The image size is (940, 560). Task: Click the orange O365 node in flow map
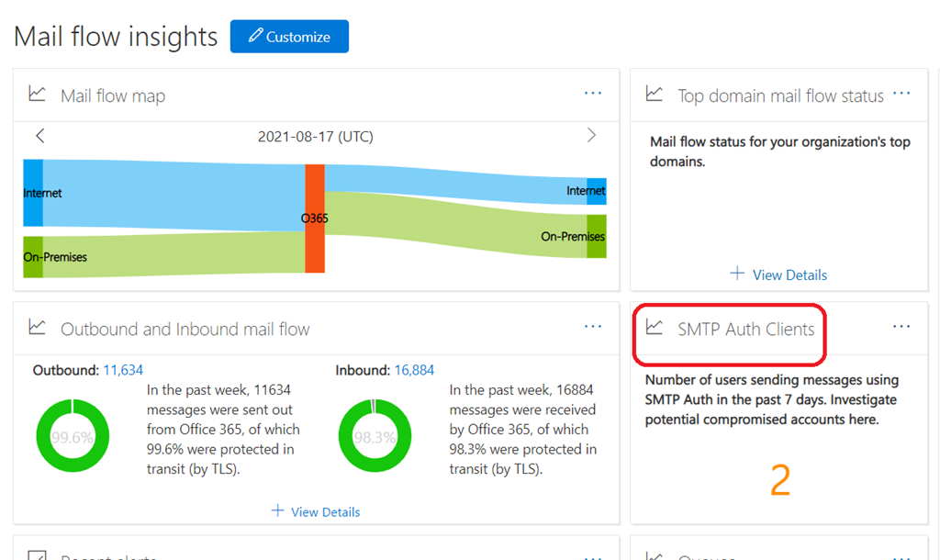(x=314, y=218)
